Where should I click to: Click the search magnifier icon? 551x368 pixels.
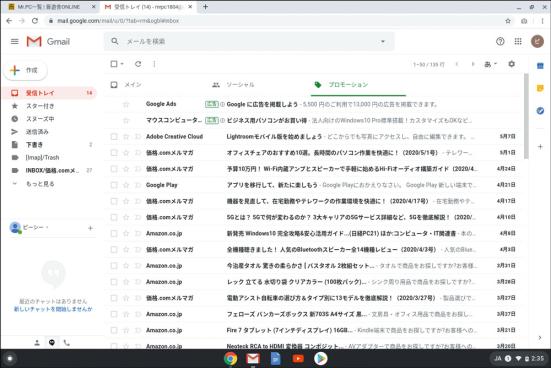[x=115, y=41]
